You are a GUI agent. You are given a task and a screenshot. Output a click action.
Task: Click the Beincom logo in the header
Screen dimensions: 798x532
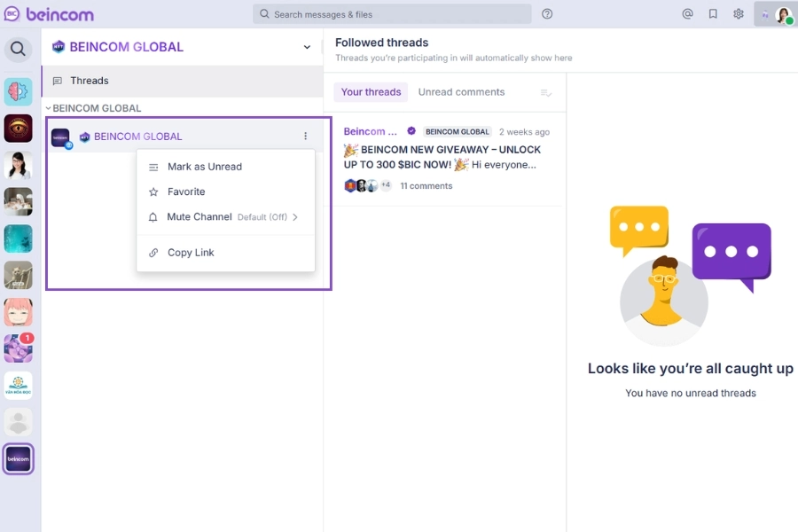click(49, 14)
